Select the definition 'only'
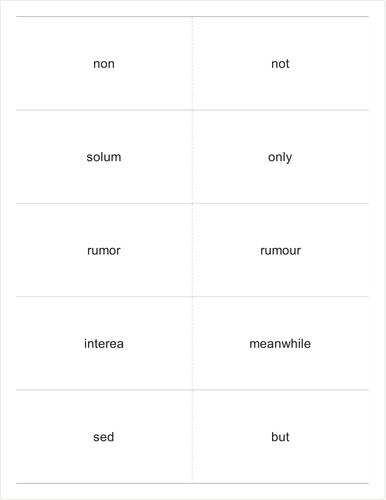Screen dimensions: 386x500 click(x=280, y=158)
